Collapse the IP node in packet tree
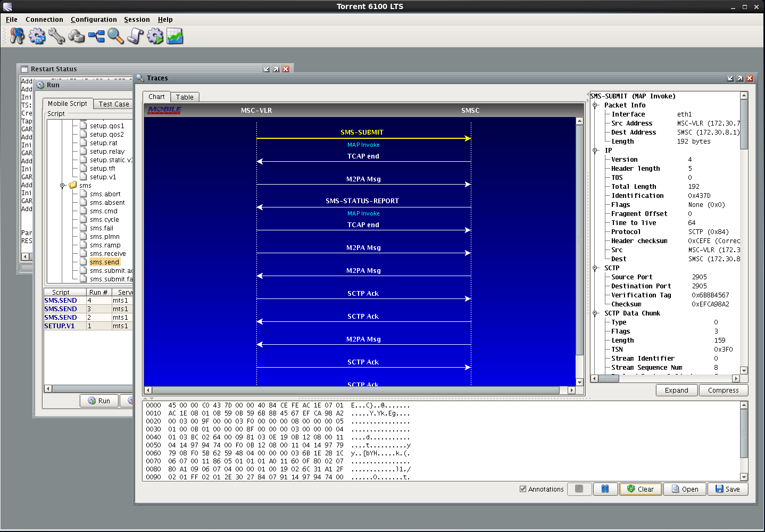 (595, 151)
